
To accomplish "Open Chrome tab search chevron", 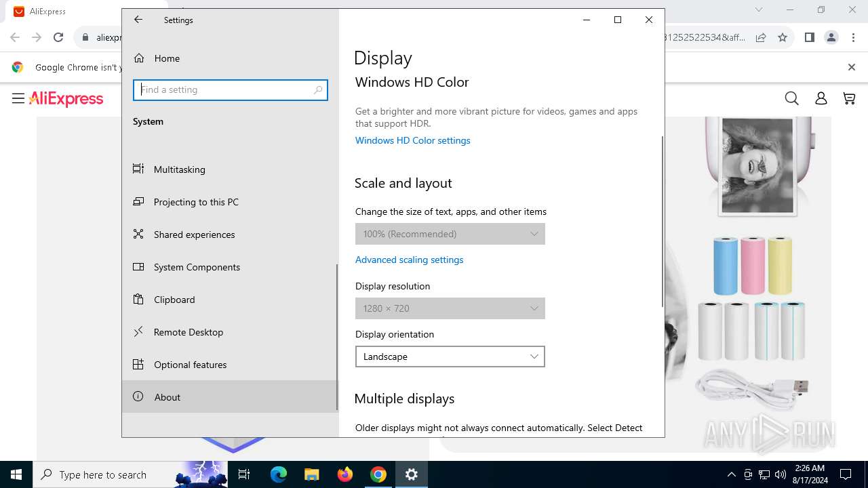I will pyautogui.click(x=759, y=9).
